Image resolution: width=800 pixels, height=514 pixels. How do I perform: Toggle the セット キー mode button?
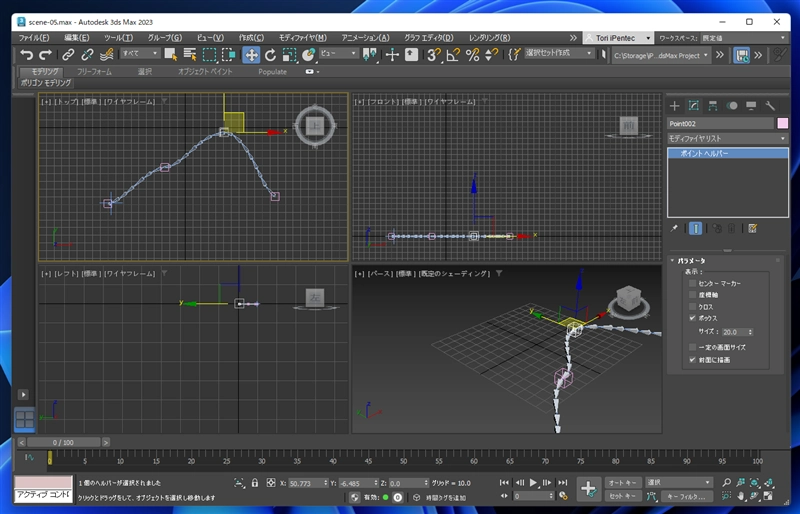(622, 496)
